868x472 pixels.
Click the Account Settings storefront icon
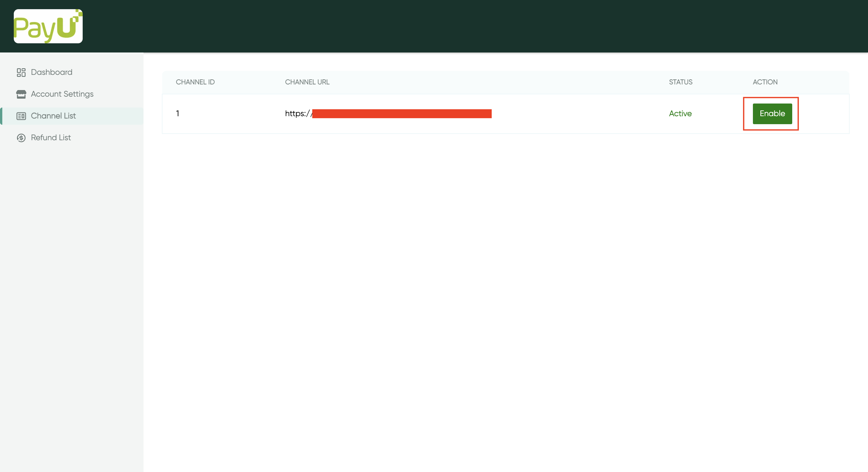tap(21, 94)
